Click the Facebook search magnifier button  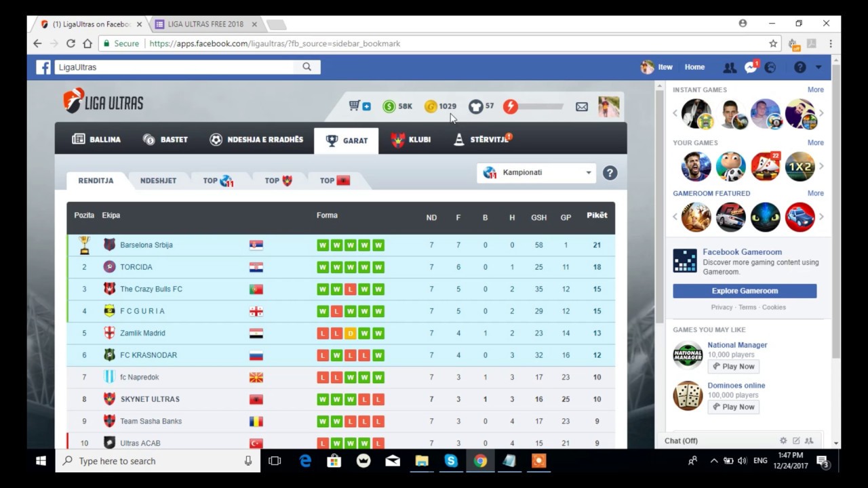tap(307, 66)
